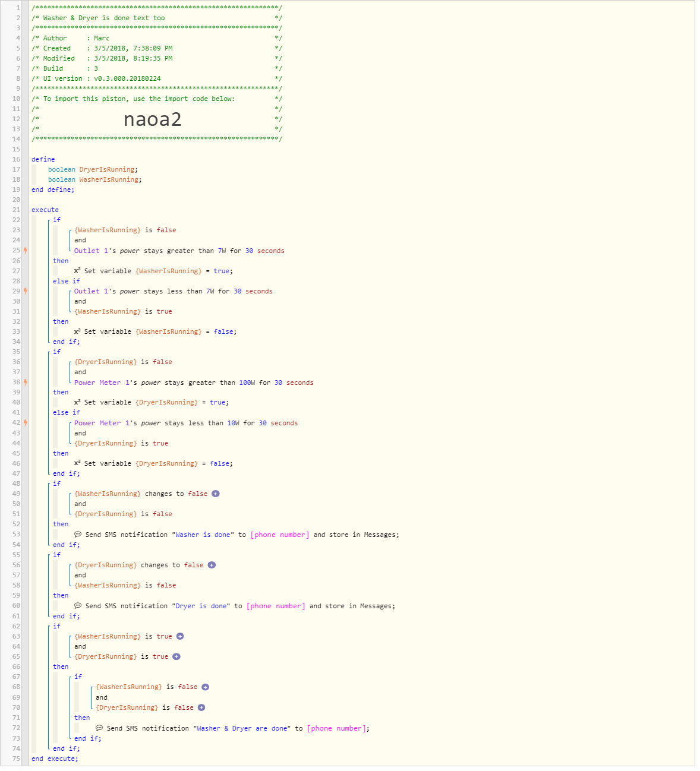The image size is (700, 771).
Task: Click [phone number] in Washer & Dryer SMS
Action: [337, 728]
